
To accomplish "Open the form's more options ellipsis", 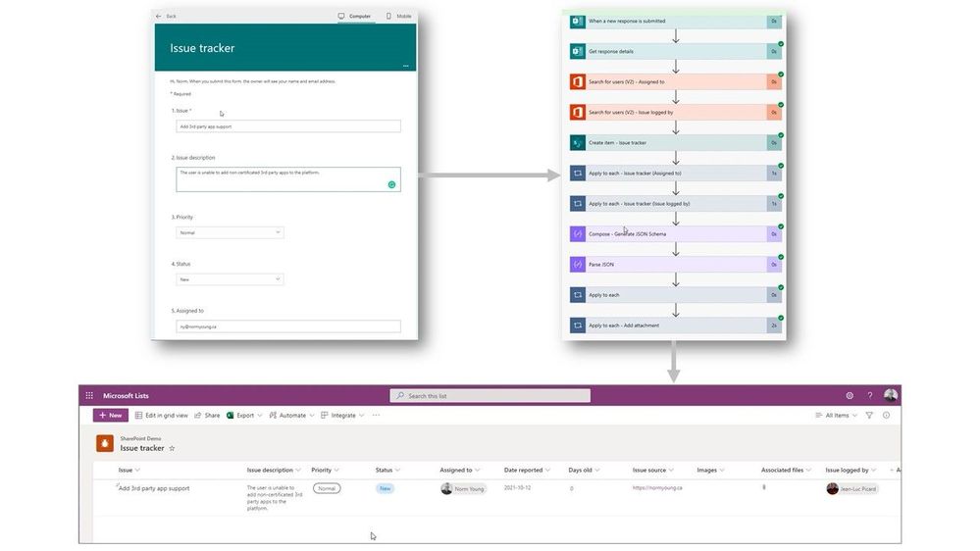I will pyautogui.click(x=405, y=66).
